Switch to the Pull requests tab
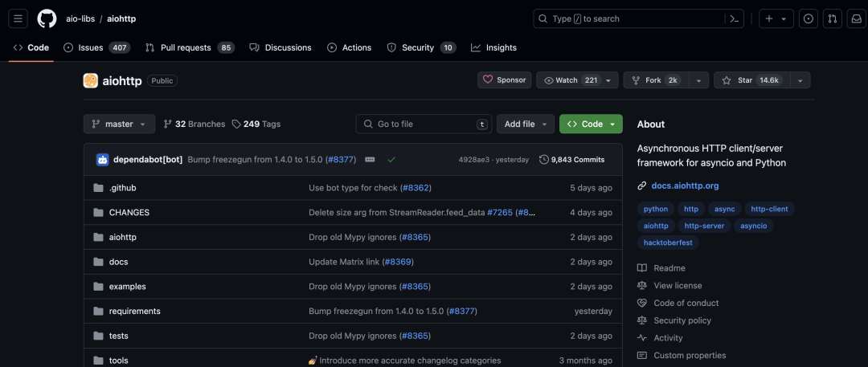Viewport: 868px width, 367px height. pyautogui.click(x=190, y=47)
